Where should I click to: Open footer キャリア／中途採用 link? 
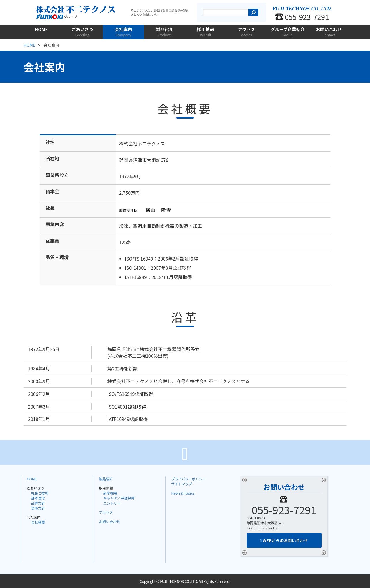coord(119,498)
